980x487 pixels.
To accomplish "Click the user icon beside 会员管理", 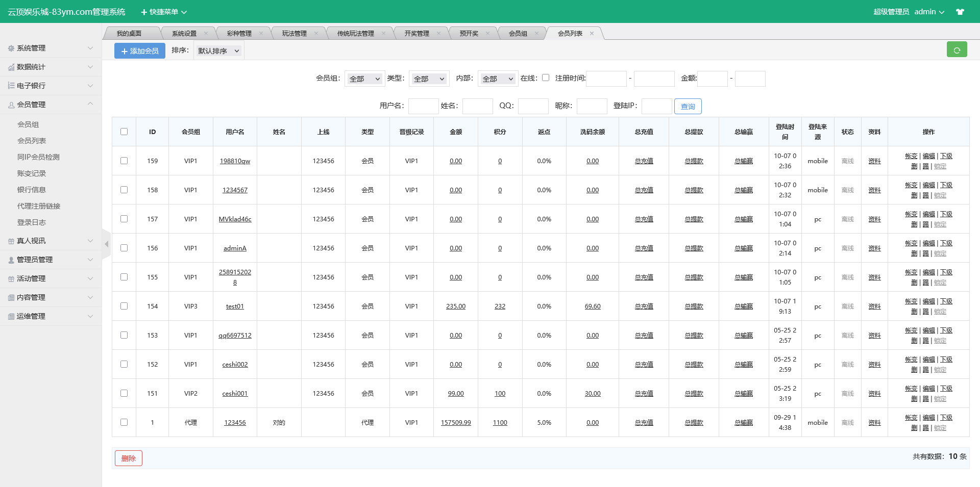I will click(11, 105).
